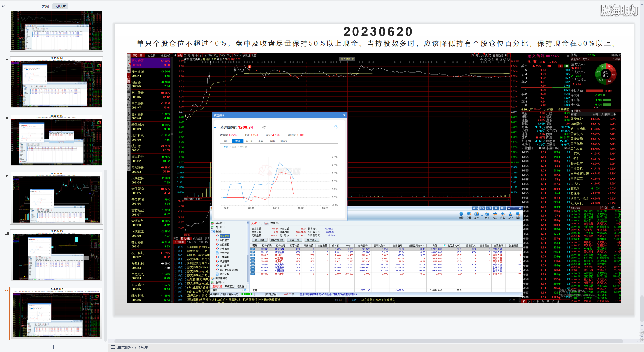This screenshot has height=352, width=644.
Task: Click the 篮子 basket icon in the trading window
Action: (487, 216)
